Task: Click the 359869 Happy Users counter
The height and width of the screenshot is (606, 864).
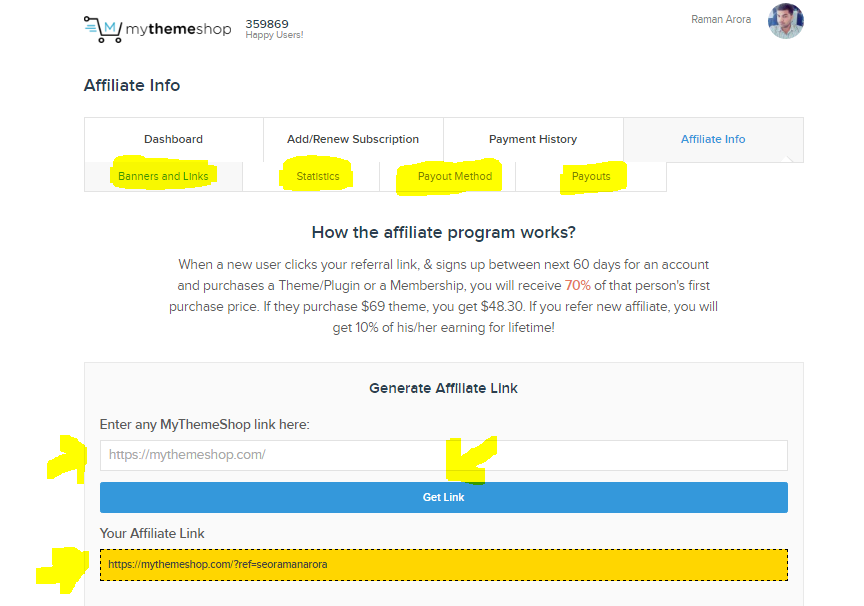Action: (274, 29)
